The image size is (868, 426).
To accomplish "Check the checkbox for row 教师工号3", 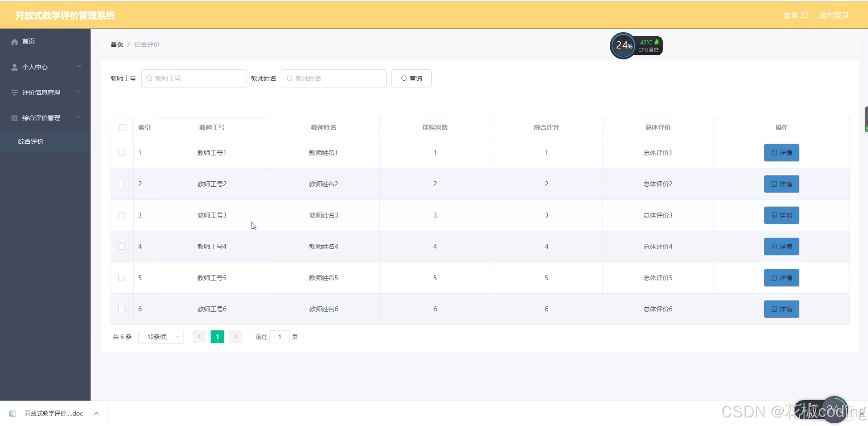I will click(121, 215).
